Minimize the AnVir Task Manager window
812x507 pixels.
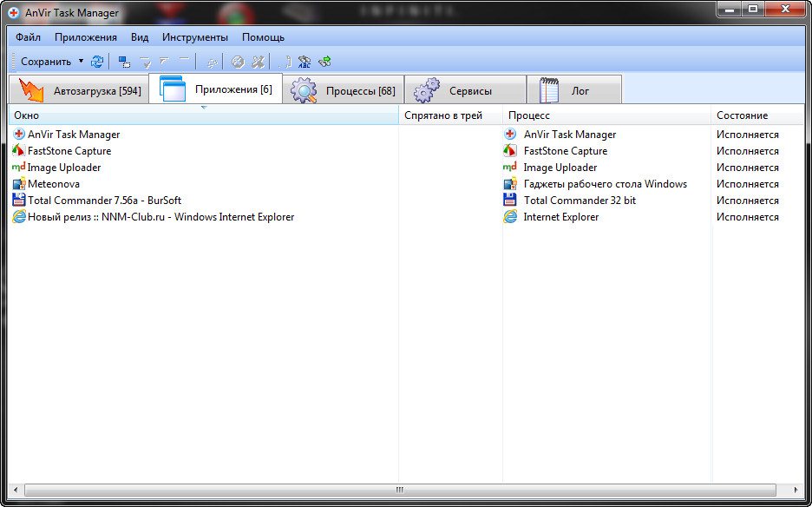[x=729, y=9]
